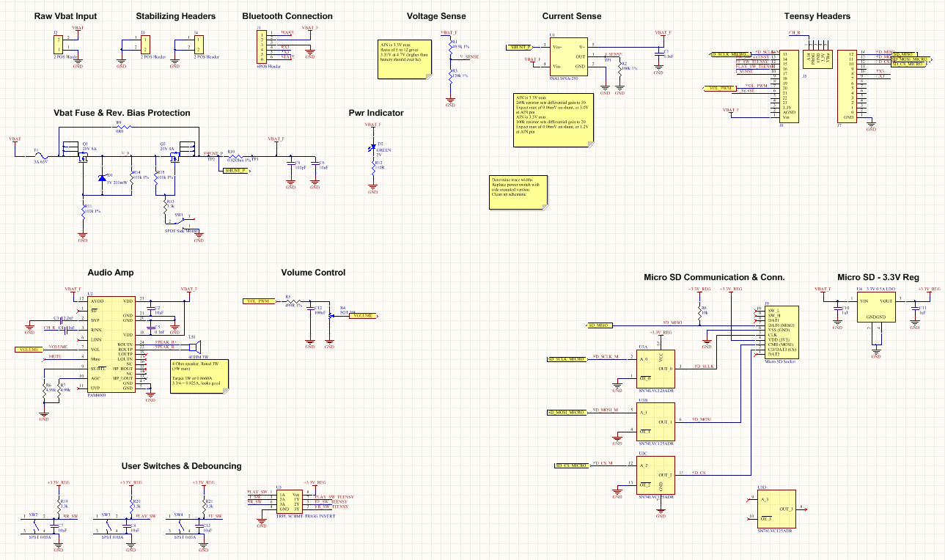
Task: Select the "User Switches & Debouncing" title
Action: (x=181, y=466)
